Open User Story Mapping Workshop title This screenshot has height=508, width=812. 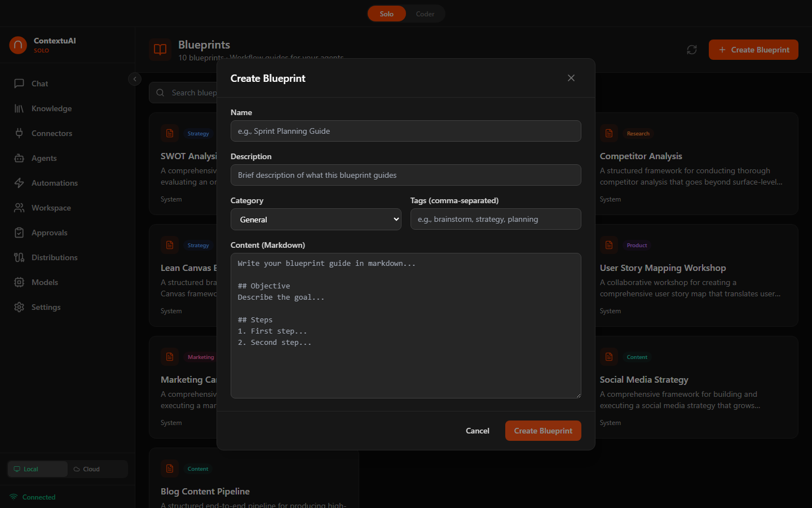663,268
